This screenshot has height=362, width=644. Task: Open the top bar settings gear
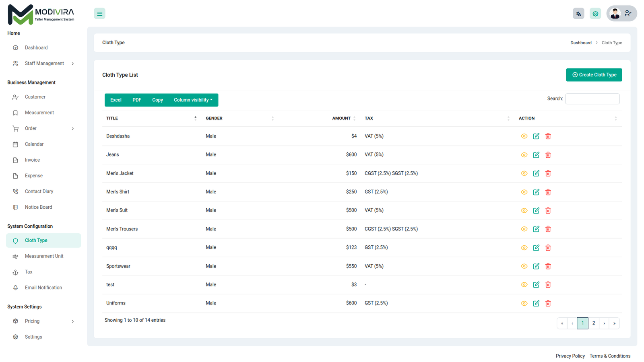[595, 14]
